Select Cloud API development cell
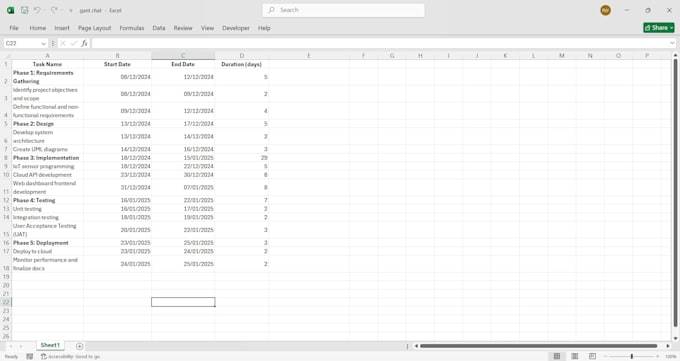This screenshot has width=680, height=361. point(48,175)
